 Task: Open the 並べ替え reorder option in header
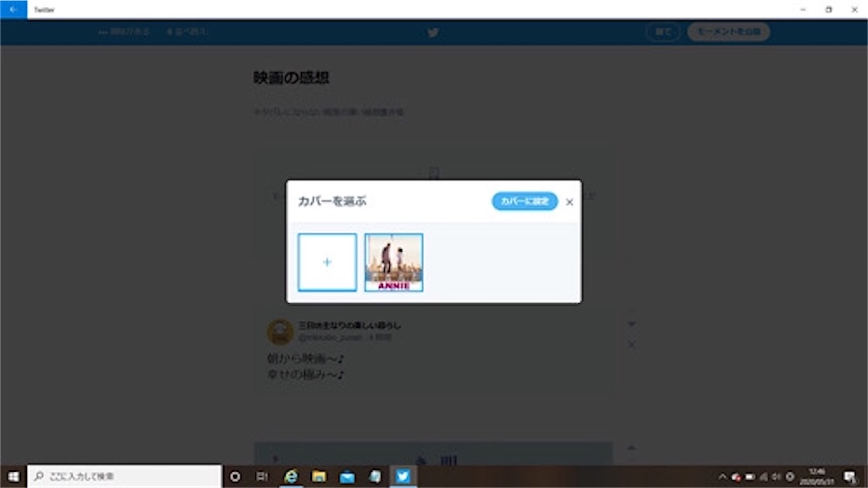pos(187,31)
